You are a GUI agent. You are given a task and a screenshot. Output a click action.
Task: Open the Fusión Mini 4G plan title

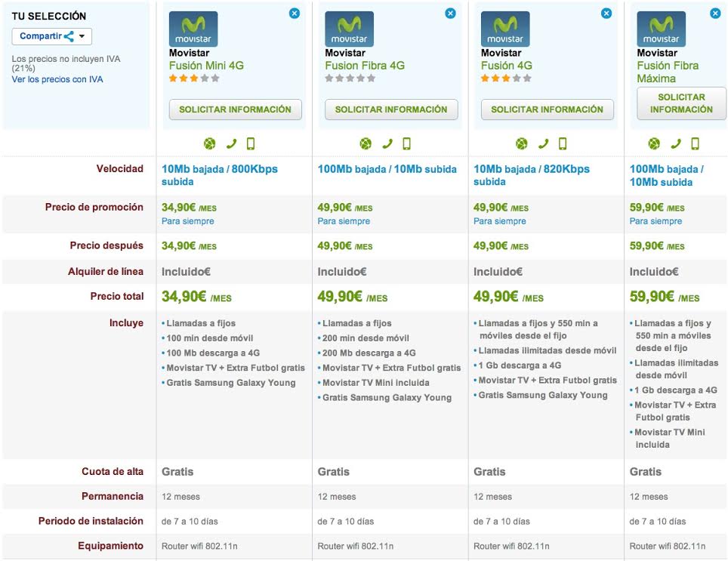tap(207, 66)
